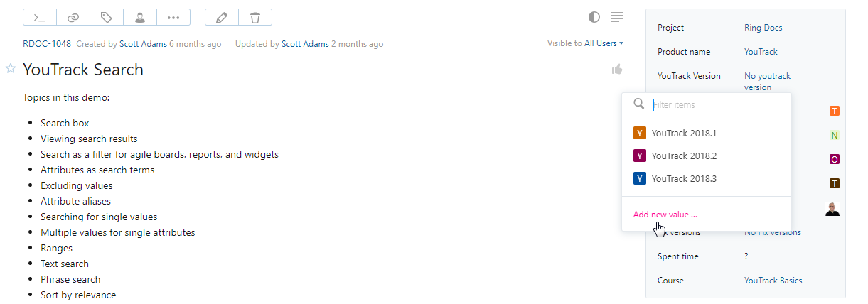Click the maroon YouTrack 2018.2 swatch

(x=640, y=156)
